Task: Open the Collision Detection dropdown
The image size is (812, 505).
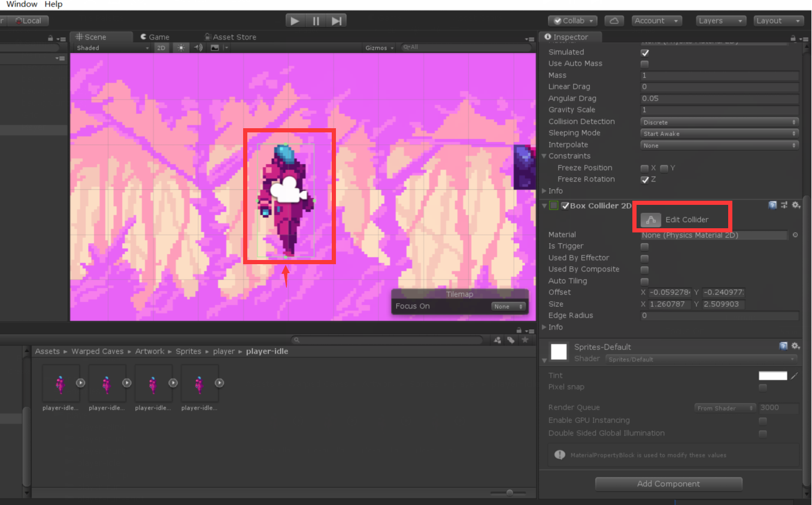Action: click(x=719, y=122)
